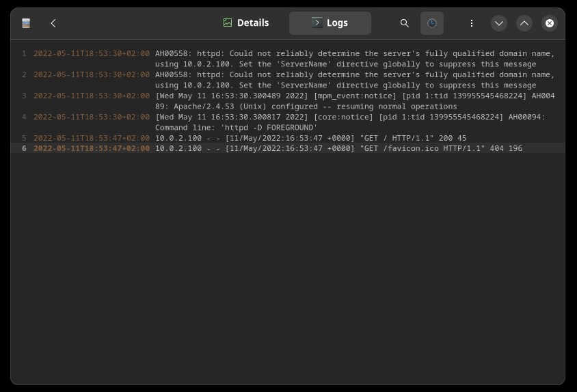The height and width of the screenshot is (392, 577).
Task: Click line 4 timestamp 2022-05-11T18:53:30+02:00
Action: pos(92,117)
